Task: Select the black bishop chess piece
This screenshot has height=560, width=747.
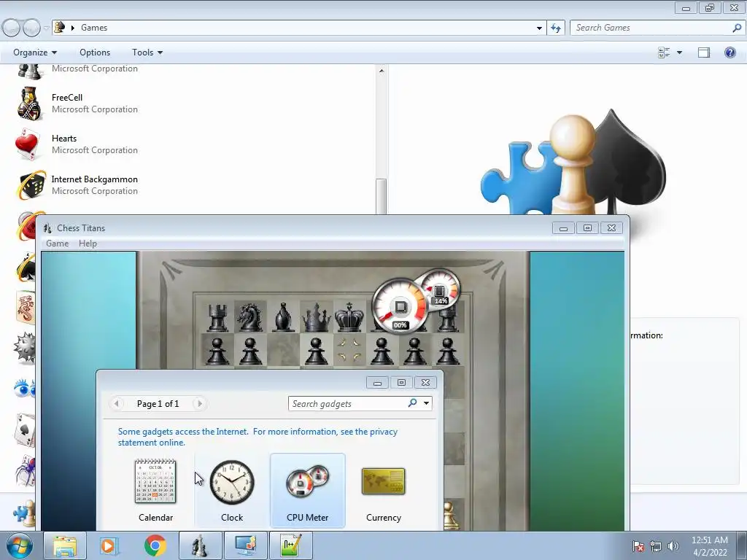Action: tap(284, 316)
